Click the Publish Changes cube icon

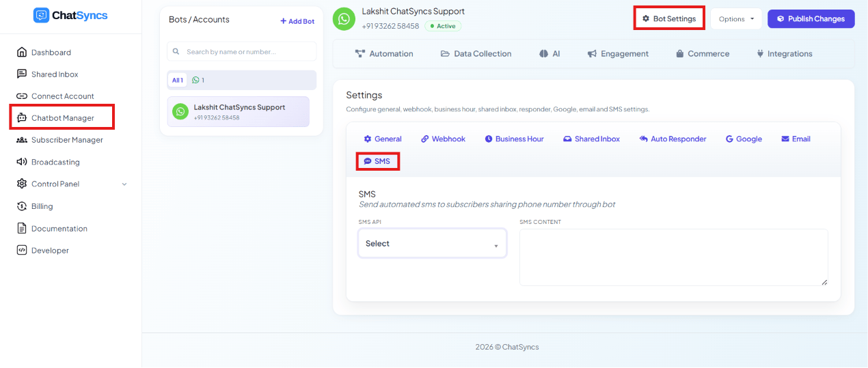click(781, 19)
